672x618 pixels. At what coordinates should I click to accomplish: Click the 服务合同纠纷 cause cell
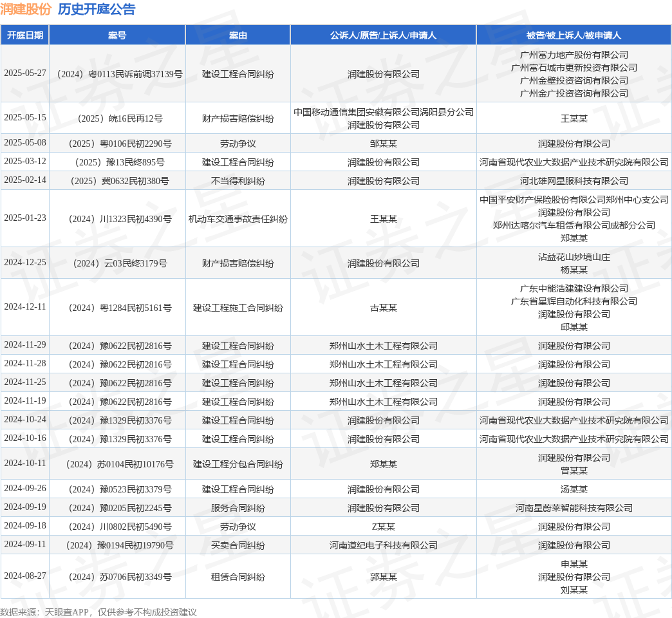point(238,509)
